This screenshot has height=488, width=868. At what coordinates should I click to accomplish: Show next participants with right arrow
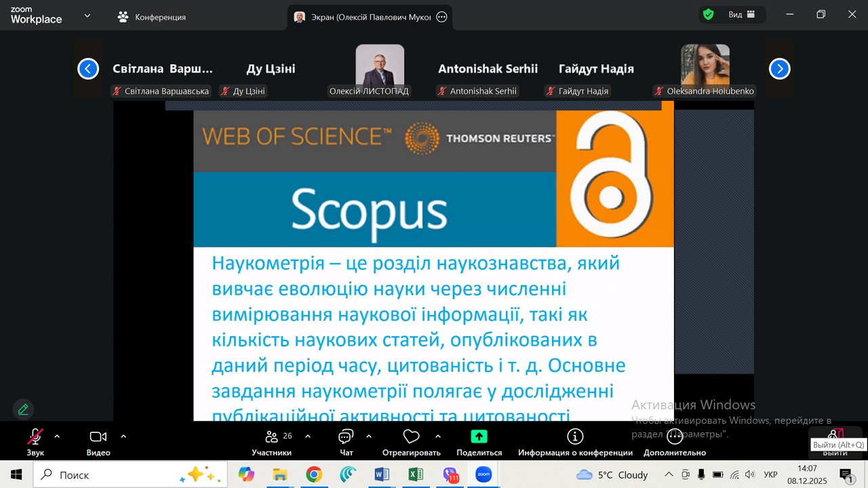tap(780, 68)
